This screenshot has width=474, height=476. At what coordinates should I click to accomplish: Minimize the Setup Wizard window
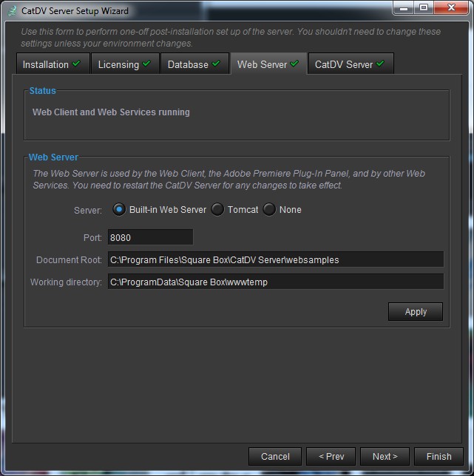point(404,8)
